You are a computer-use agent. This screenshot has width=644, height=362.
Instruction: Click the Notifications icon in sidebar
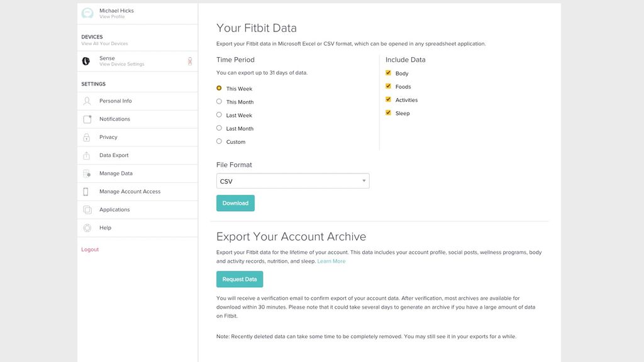(86, 119)
